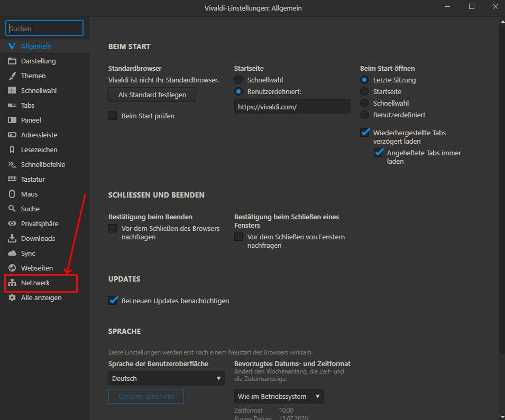Select Schnellwahl radio under Startseite
505x420 pixels.
click(238, 80)
